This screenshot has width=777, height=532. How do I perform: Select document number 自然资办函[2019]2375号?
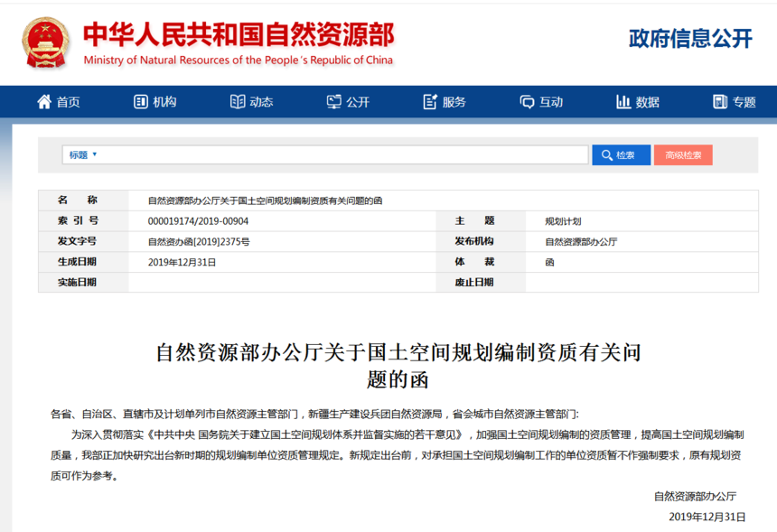click(199, 242)
